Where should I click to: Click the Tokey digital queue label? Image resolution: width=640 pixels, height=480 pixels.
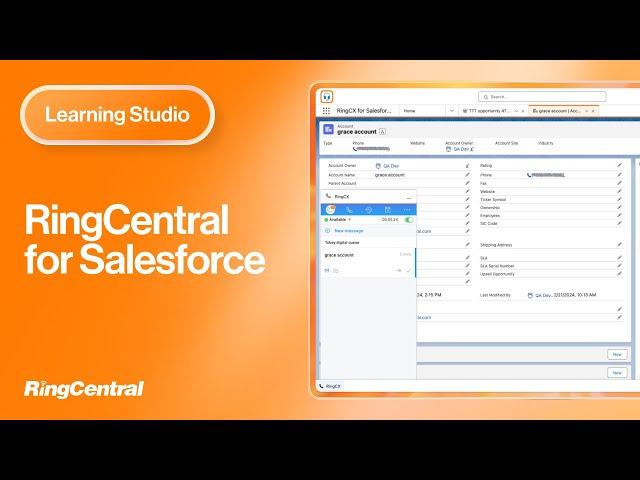click(x=342, y=243)
